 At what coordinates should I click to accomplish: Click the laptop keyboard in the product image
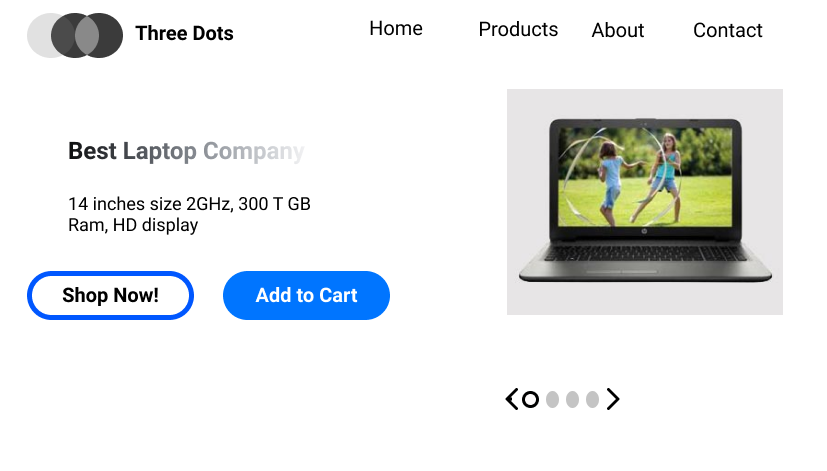click(x=645, y=254)
